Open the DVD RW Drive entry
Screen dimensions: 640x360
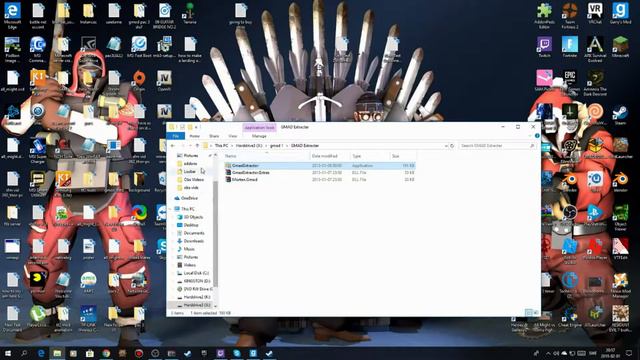198,289
